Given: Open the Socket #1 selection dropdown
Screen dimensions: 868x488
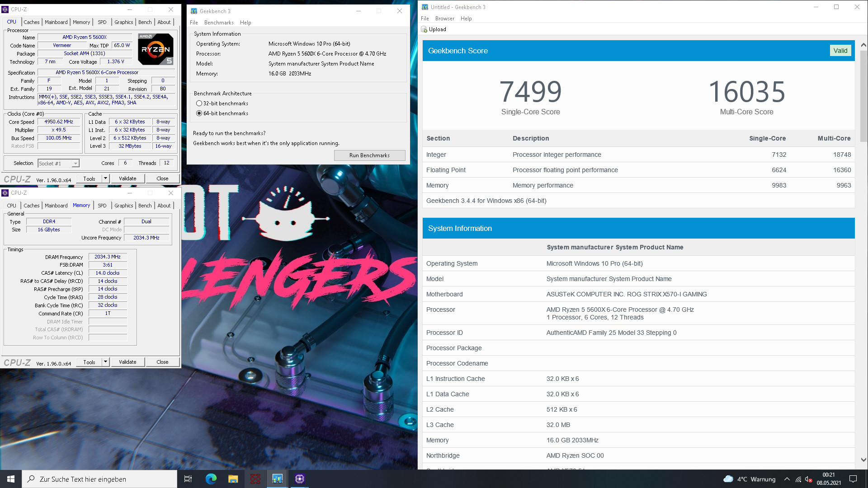Looking at the screenshot, I should pos(75,164).
